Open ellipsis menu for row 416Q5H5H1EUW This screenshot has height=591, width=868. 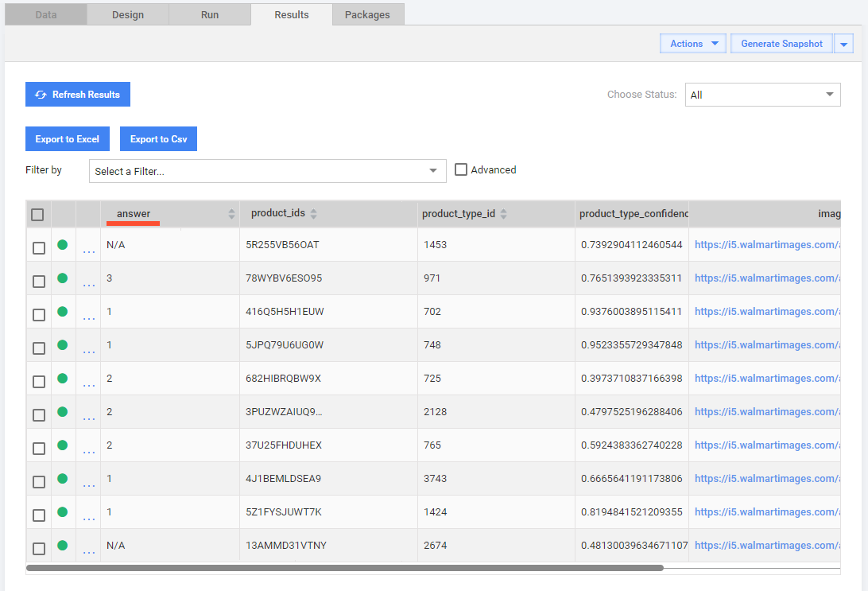click(88, 319)
